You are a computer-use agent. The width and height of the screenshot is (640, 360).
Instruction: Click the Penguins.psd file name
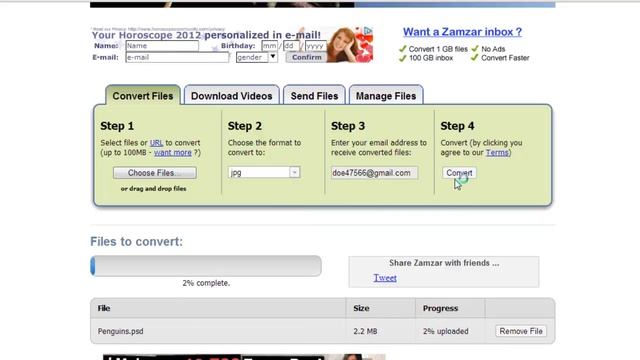click(x=120, y=331)
